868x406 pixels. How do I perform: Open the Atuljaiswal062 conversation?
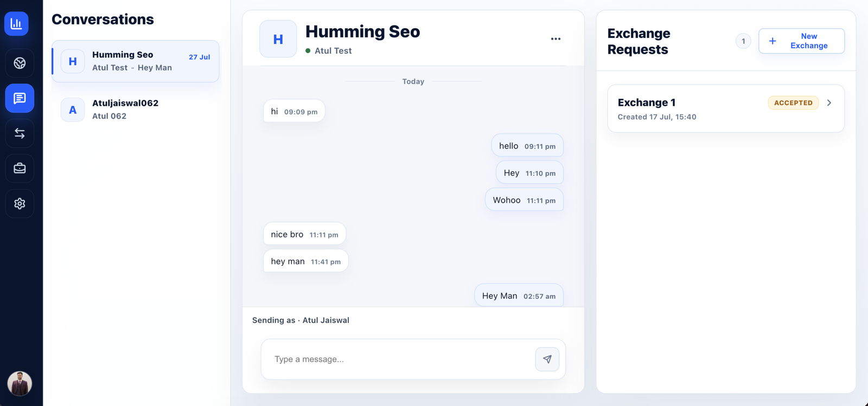[x=136, y=109]
